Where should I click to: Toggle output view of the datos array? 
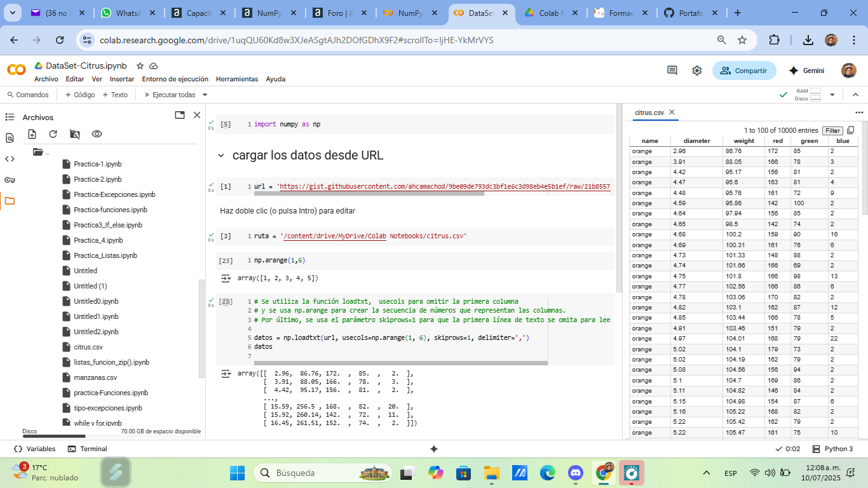click(225, 374)
